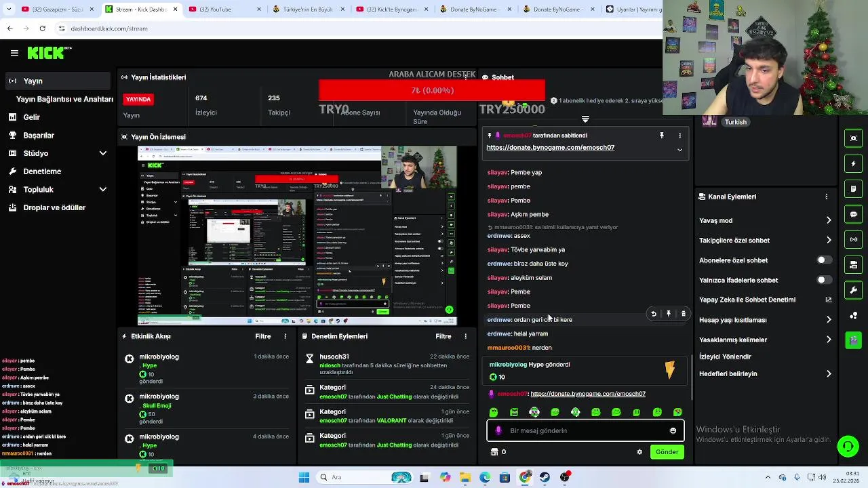Toggle Yalnızca ifadelerle sohbet switch

[824, 280]
